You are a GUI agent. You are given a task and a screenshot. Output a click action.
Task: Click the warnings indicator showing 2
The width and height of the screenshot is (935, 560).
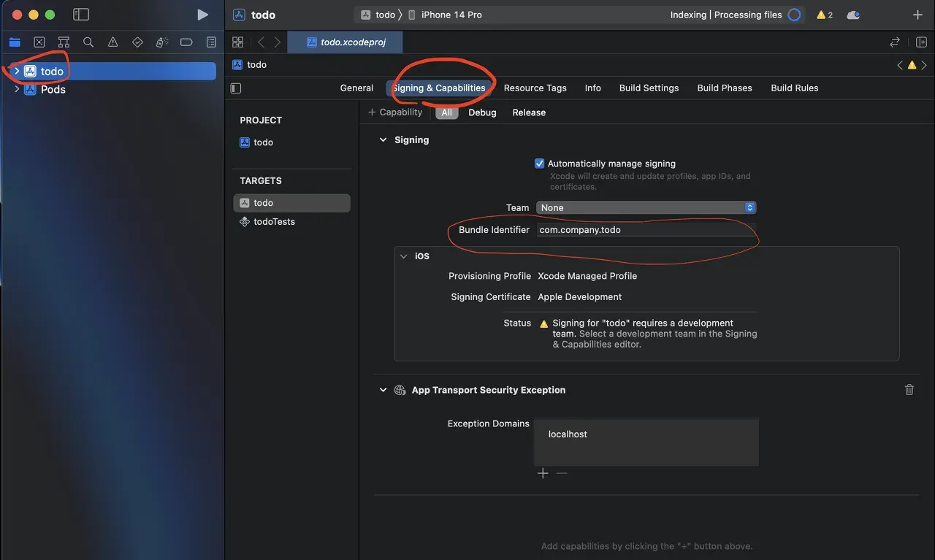point(825,15)
